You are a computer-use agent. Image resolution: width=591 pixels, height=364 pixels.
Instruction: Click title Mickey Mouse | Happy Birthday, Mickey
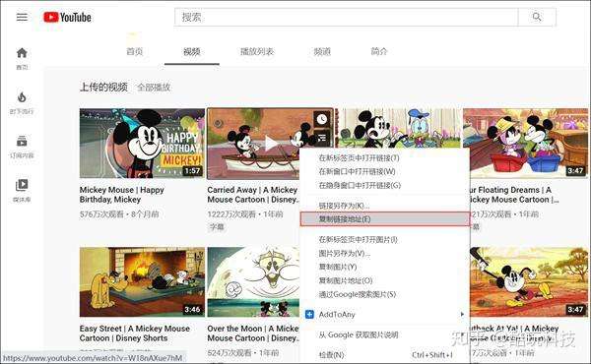pyautogui.click(x=122, y=195)
